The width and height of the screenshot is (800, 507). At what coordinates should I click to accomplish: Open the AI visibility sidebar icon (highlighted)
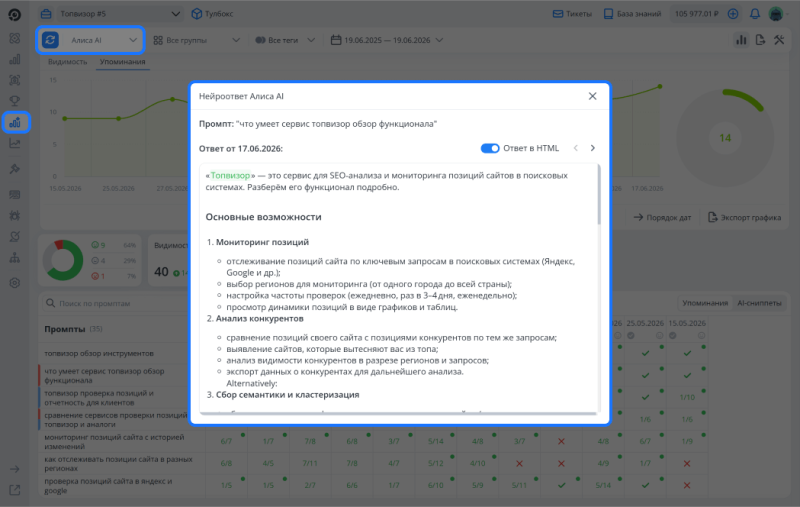point(15,122)
